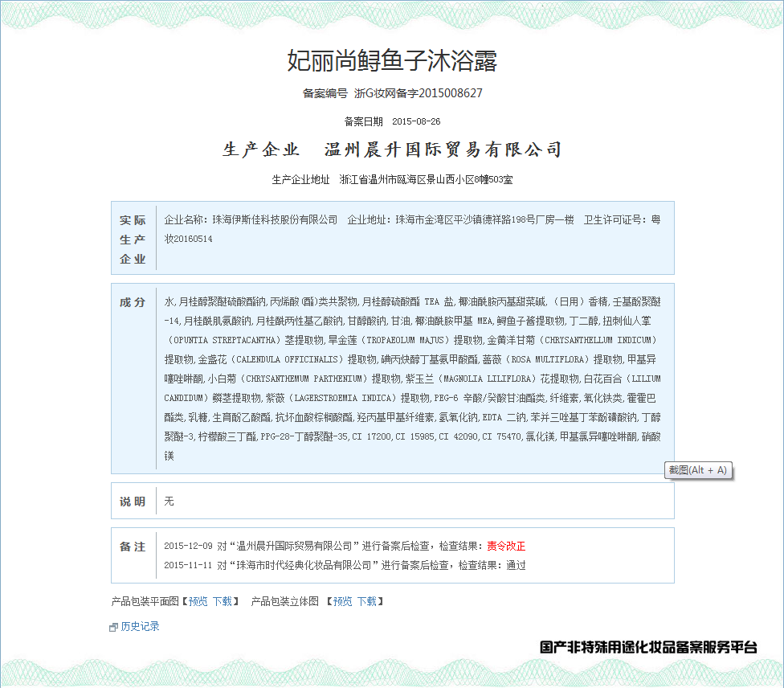Image resolution: width=784 pixels, height=688 pixels.
Task: Click the colorant CI 42090
Action: tap(459, 436)
